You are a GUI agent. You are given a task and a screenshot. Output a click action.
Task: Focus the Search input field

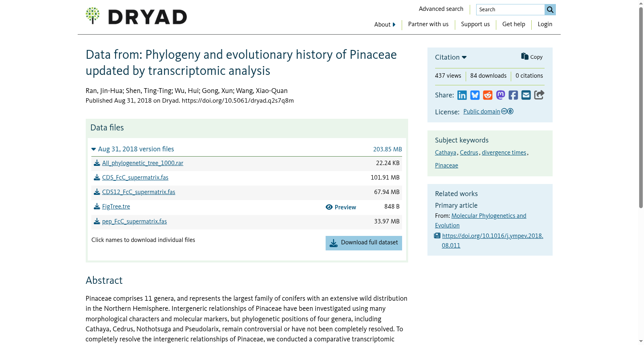click(x=510, y=10)
